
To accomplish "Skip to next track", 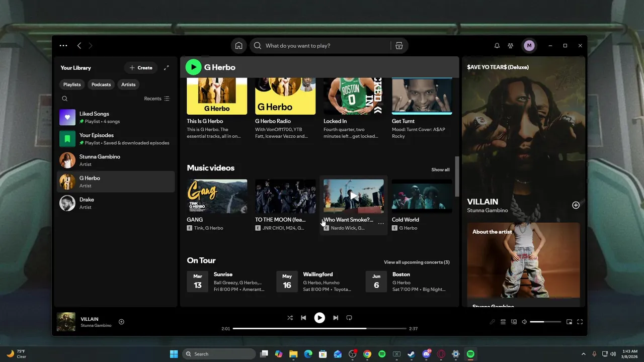I will tap(336, 318).
